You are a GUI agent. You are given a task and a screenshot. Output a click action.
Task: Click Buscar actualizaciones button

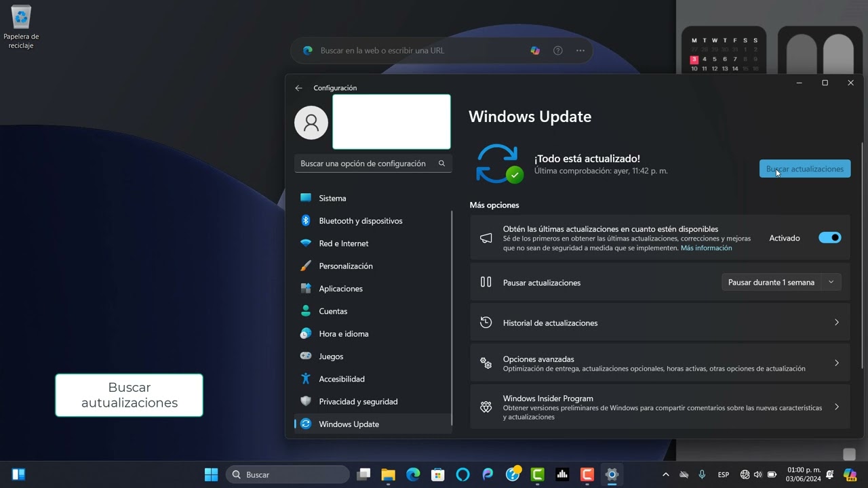click(805, 169)
